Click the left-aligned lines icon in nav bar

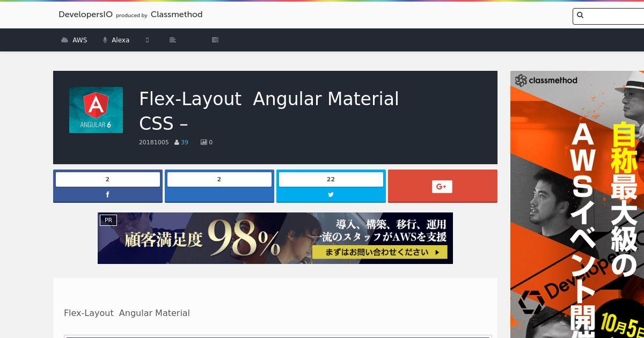(172, 40)
